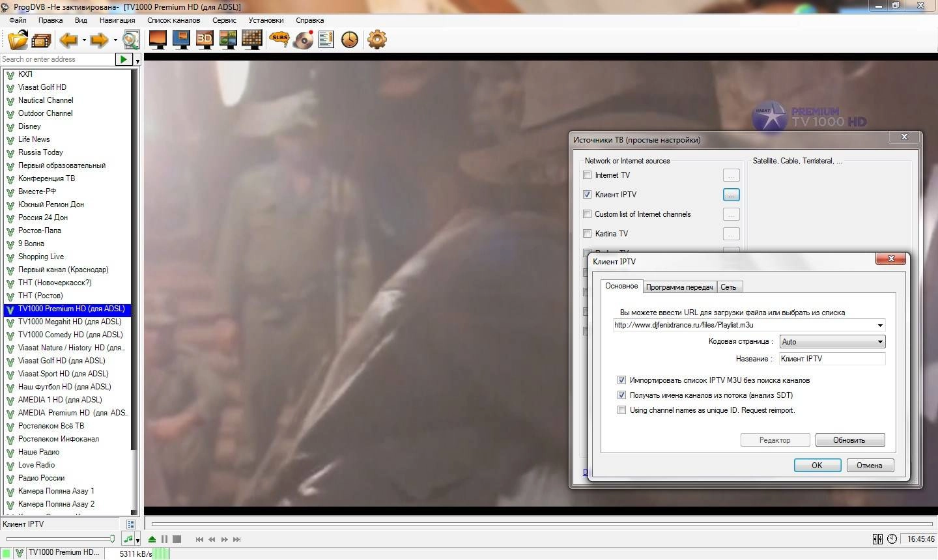Open the Файл menu
This screenshot has height=560, width=938.
click(18, 20)
